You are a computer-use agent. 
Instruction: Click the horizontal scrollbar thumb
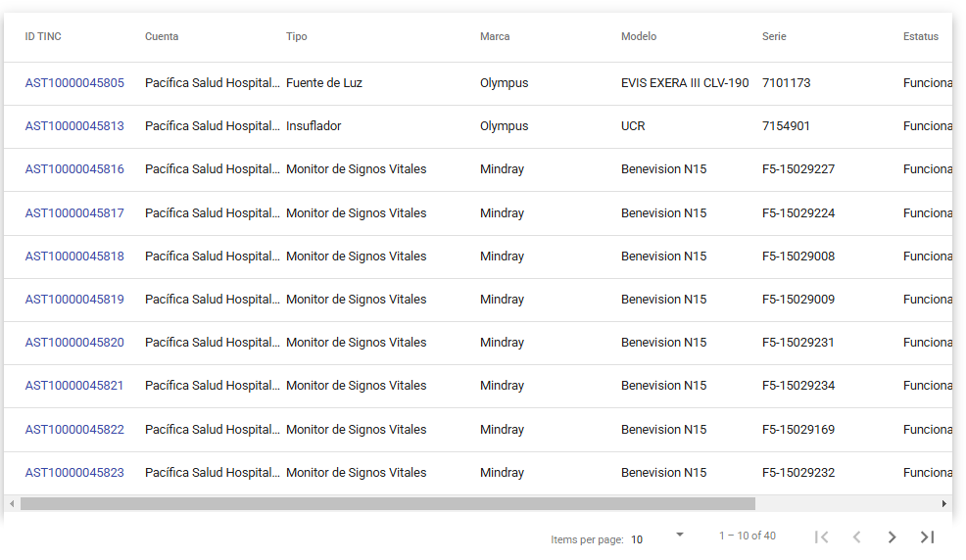[x=387, y=503]
